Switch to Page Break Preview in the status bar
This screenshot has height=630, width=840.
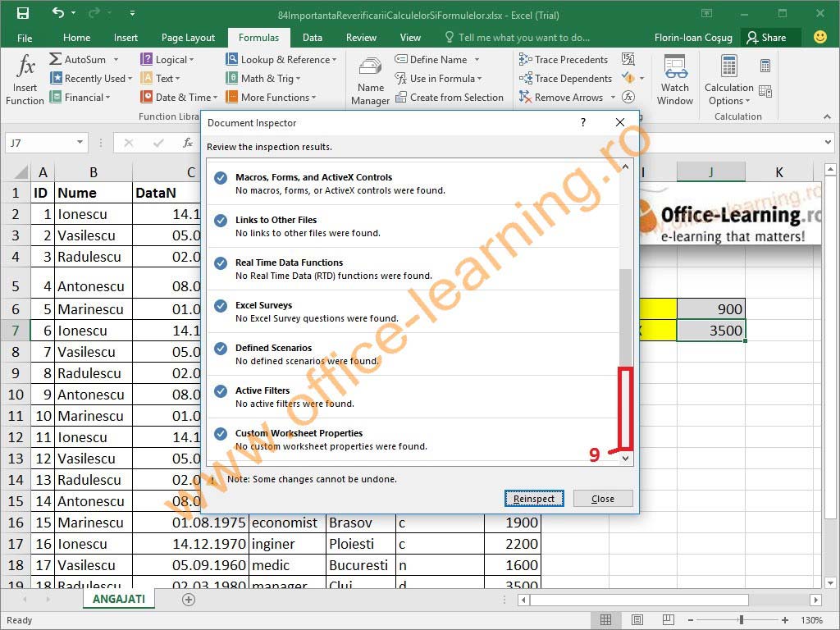pos(668,620)
